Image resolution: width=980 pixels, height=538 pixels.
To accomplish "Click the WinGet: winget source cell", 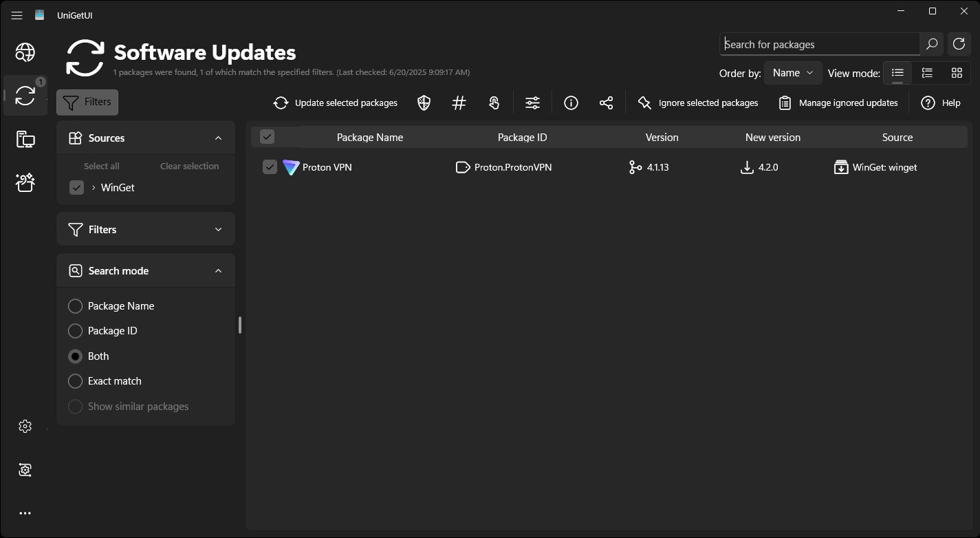I will pyautogui.click(x=884, y=167).
